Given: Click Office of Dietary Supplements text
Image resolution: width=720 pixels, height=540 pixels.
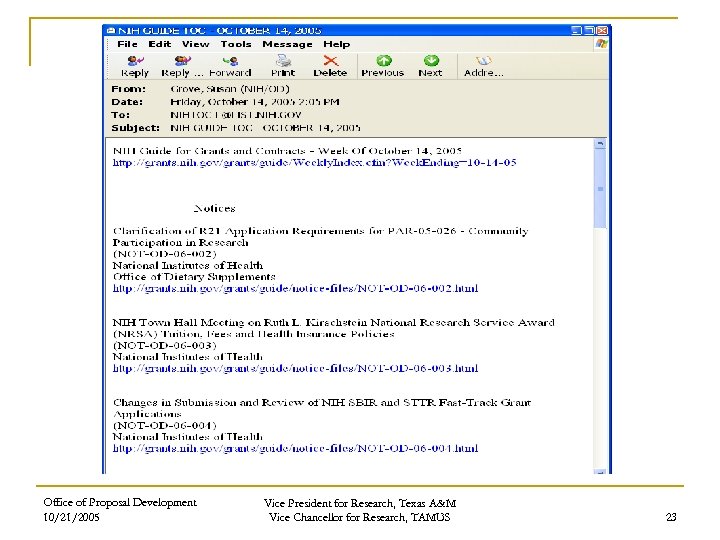Looking at the screenshot, I should pyautogui.click(x=194, y=277).
